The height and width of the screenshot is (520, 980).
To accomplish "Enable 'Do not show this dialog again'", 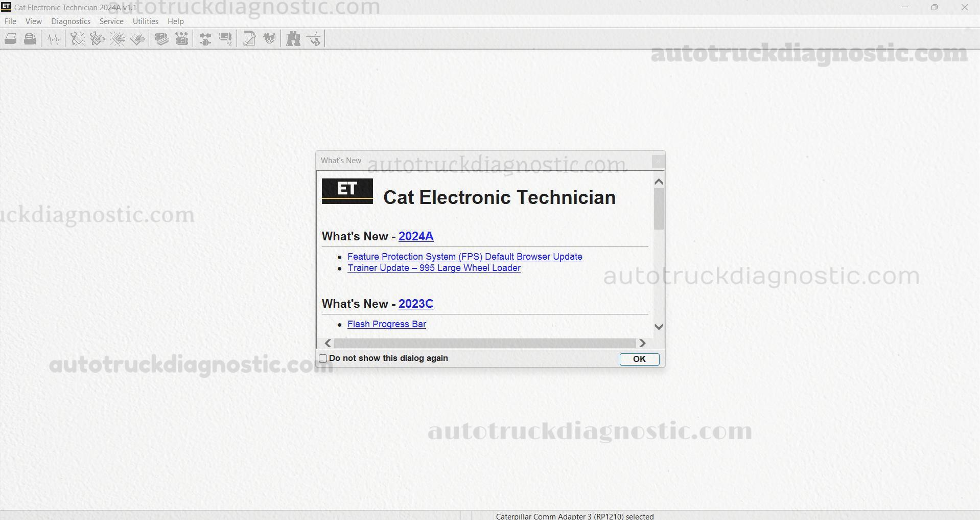I will point(323,358).
